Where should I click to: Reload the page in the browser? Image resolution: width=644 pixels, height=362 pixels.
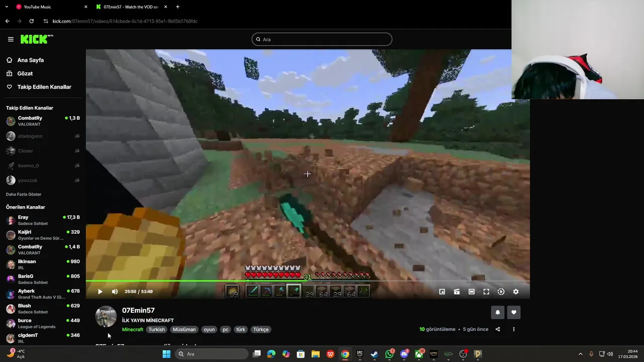coord(31,21)
